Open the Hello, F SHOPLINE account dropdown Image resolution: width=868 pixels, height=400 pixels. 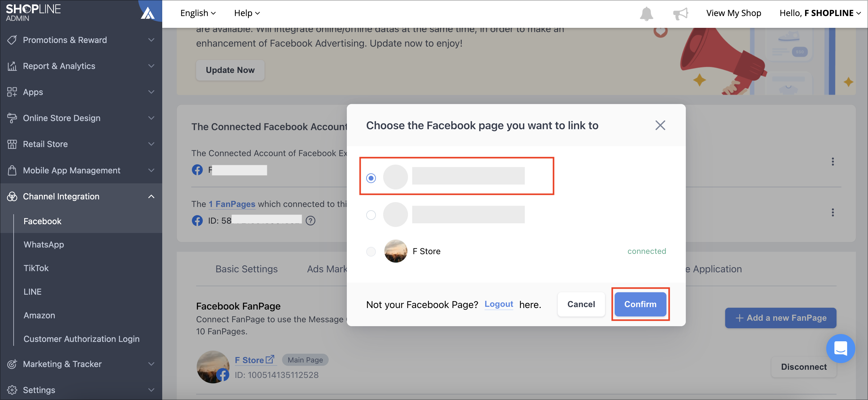point(820,13)
